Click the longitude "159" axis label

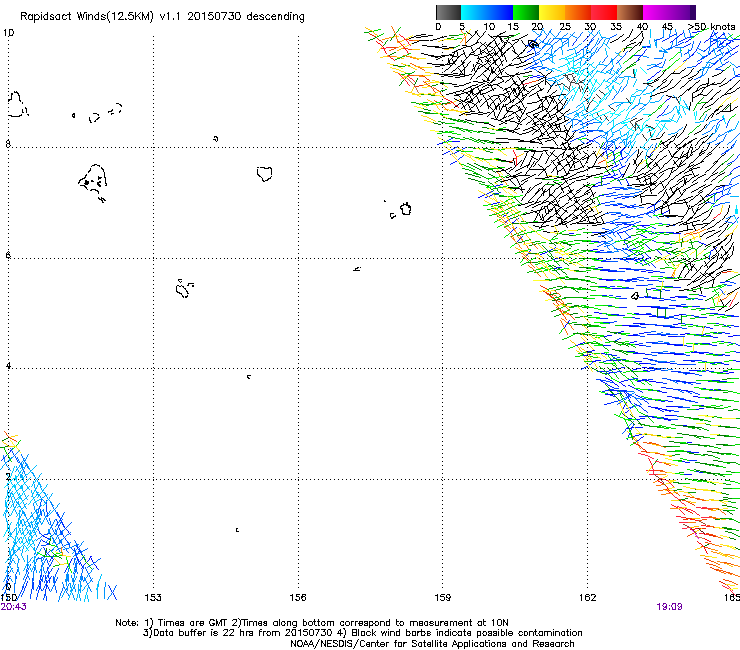click(443, 598)
